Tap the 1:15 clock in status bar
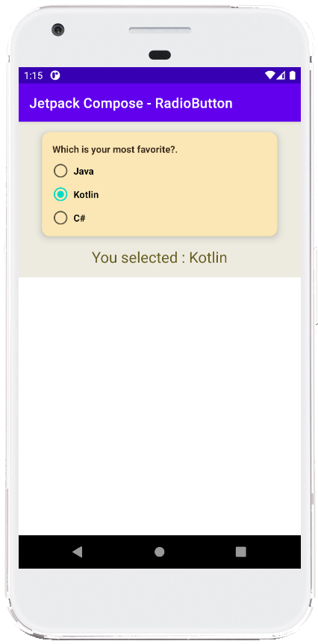 (34, 75)
